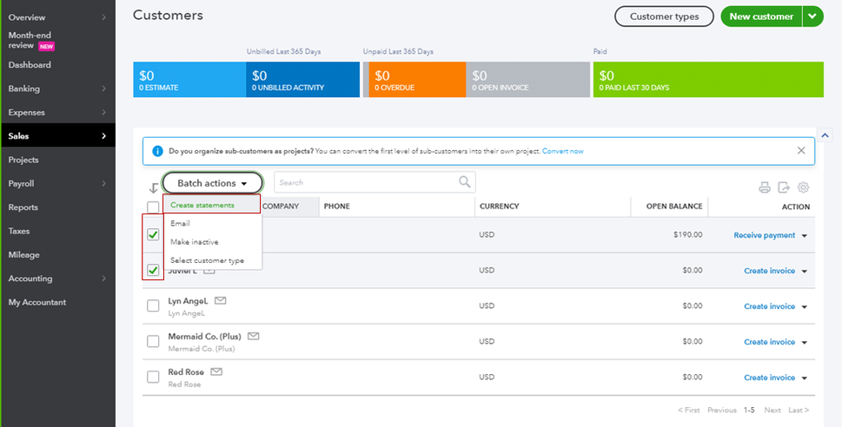Uncheck the first customer row checkbox
The height and width of the screenshot is (427, 868).
click(153, 235)
